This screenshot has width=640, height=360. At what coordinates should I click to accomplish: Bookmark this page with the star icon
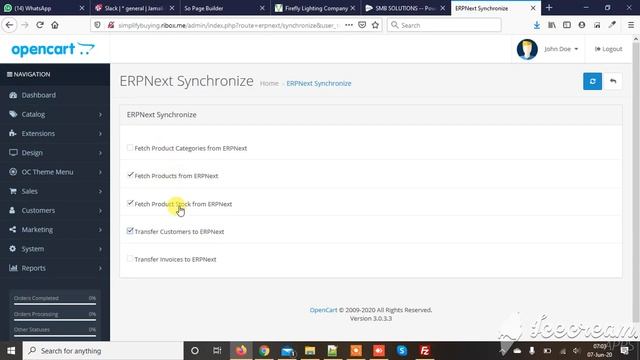coord(376,25)
